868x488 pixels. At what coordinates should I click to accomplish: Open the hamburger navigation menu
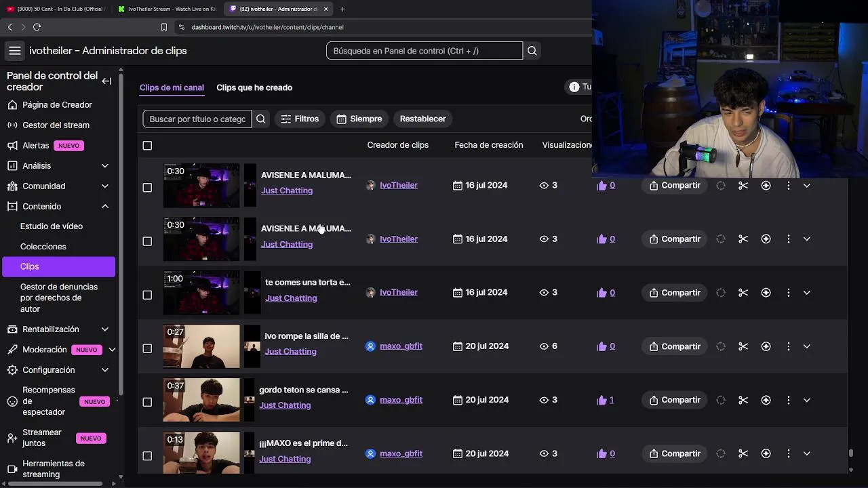coord(14,51)
